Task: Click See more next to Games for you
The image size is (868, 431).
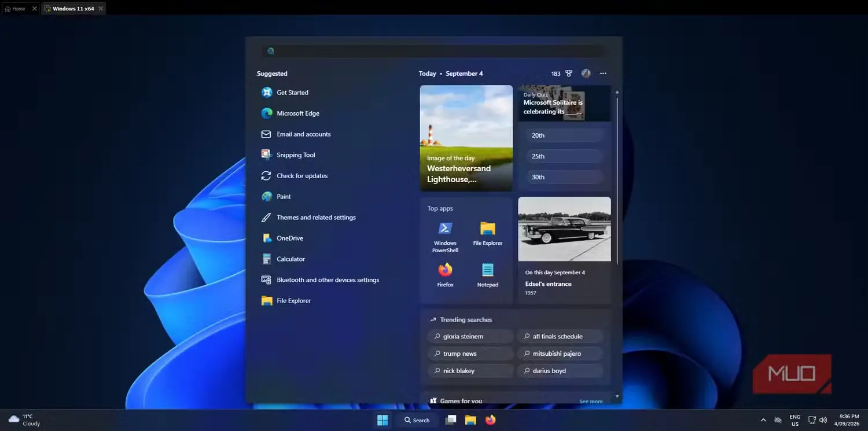Action: pyautogui.click(x=591, y=401)
